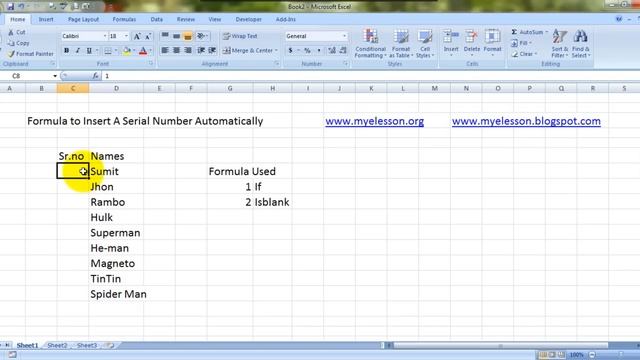This screenshot has width=640, height=360.
Task: Open Sheet3 worksheet tab
Action: point(87,345)
